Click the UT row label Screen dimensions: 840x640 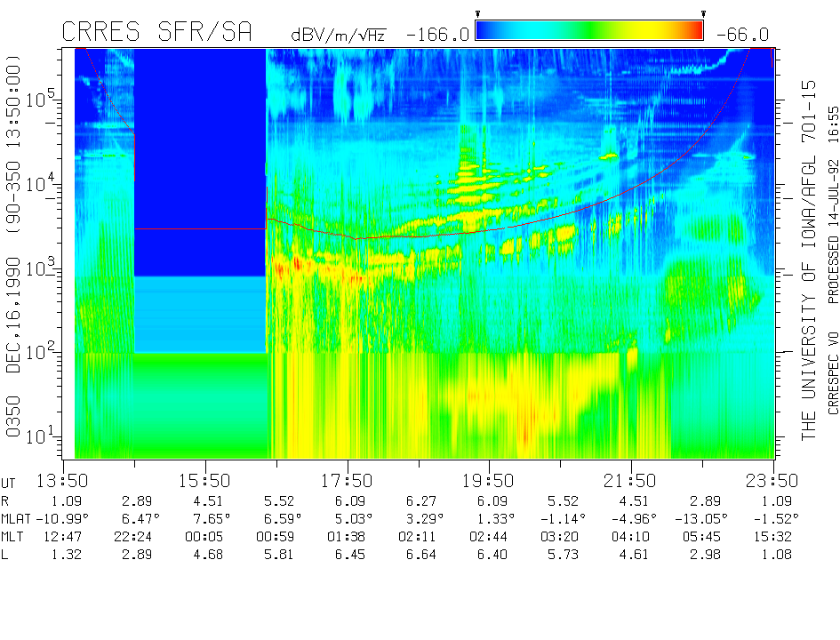tap(8, 484)
